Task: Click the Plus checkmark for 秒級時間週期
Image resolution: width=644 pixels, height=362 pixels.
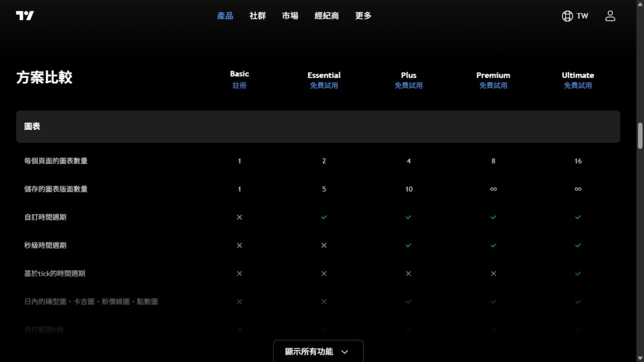Action: pyautogui.click(x=408, y=246)
